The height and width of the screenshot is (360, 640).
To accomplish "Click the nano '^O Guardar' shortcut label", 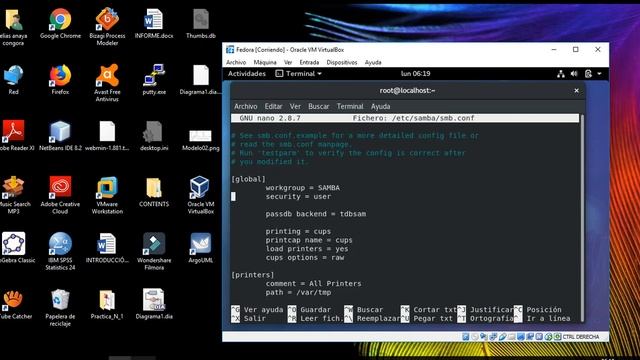I will pyautogui.click(x=309, y=310).
